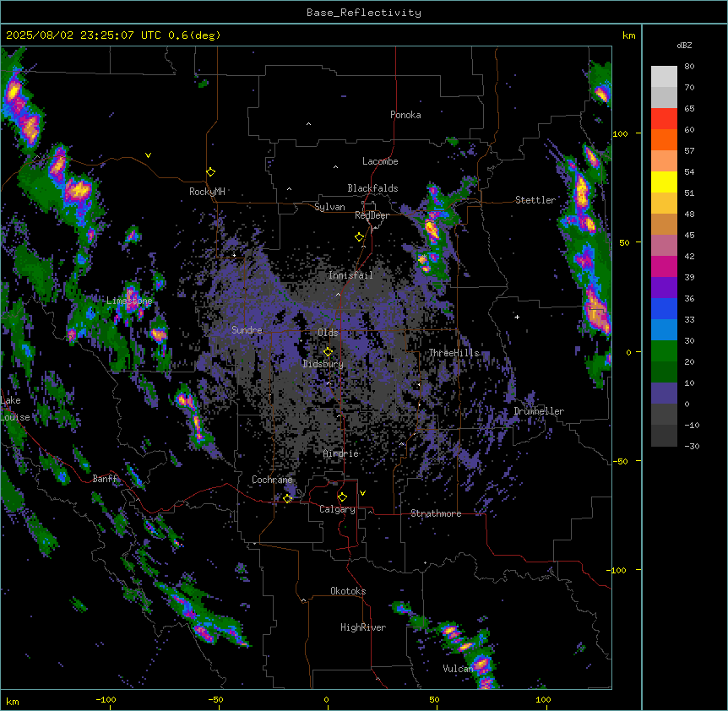Click the Innisfail city label
The height and width of the screenshot is (711, 728).
pyautogui.click(x=350, y=275)
